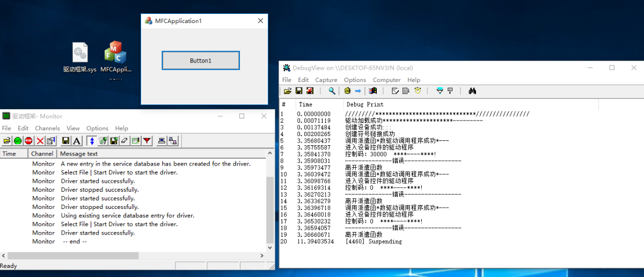
Task: Open the View menu in Monitor window
Action: [73, 129]
